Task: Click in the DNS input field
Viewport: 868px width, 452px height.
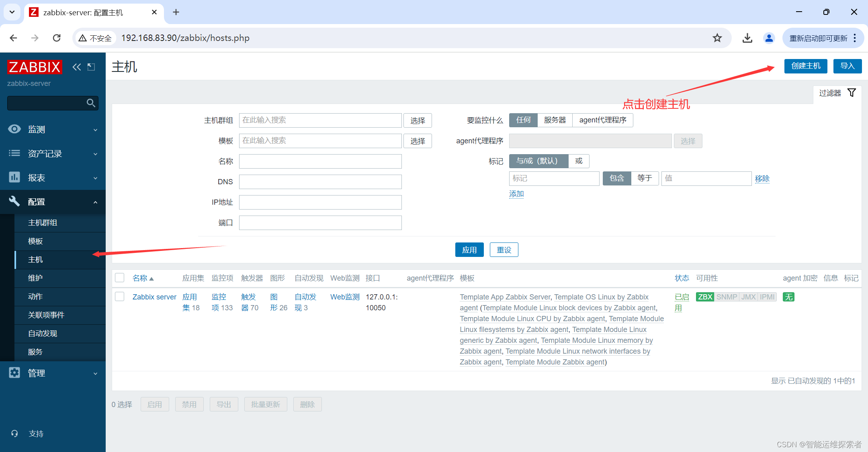Action: (x=320, y=182)
